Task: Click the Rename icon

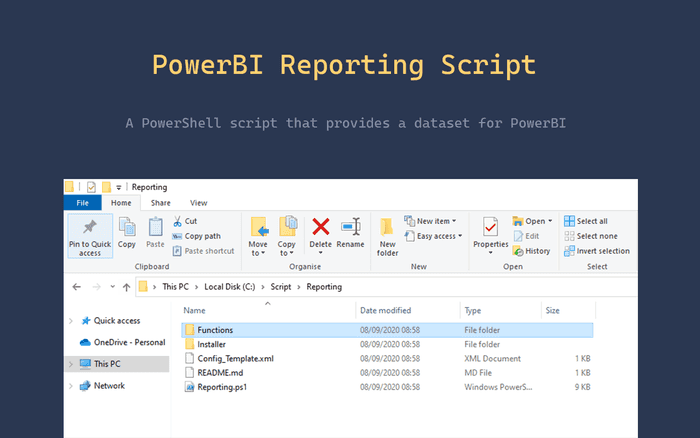Action: click(350, 227)
